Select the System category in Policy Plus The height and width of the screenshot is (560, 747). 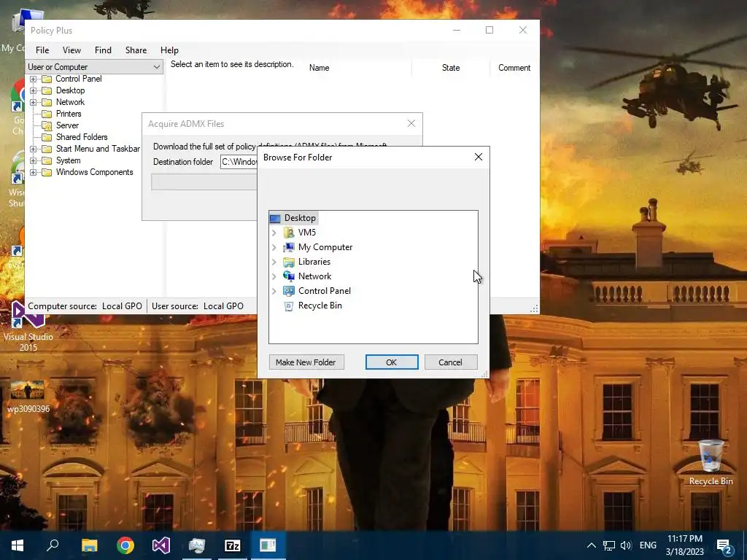pos(68,160)
